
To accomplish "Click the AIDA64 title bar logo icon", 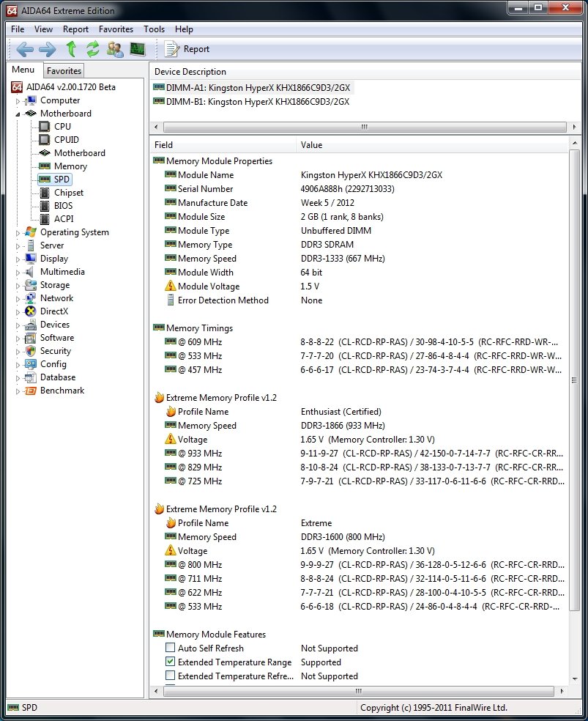I will coord(12,10).
